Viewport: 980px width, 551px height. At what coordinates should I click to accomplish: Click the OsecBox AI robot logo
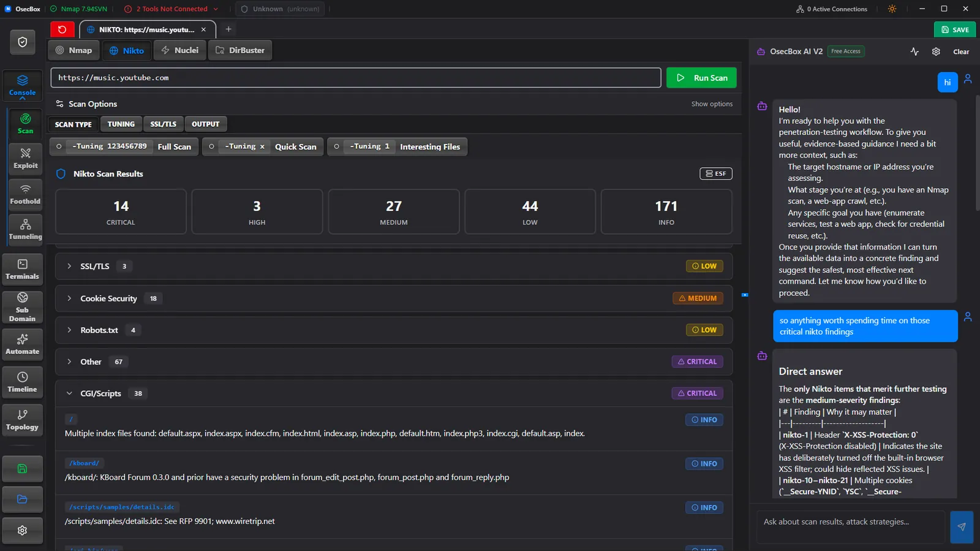[x=761, y=51]
